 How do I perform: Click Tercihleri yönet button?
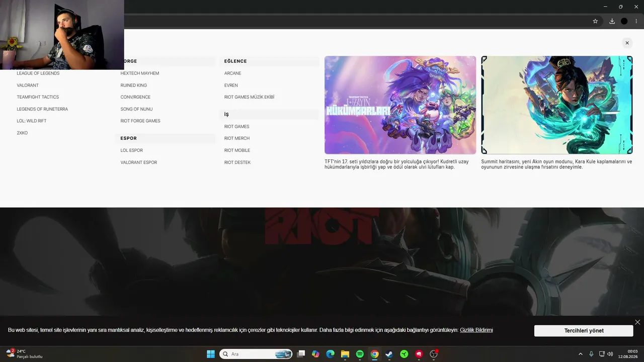(x=584, y=331)
